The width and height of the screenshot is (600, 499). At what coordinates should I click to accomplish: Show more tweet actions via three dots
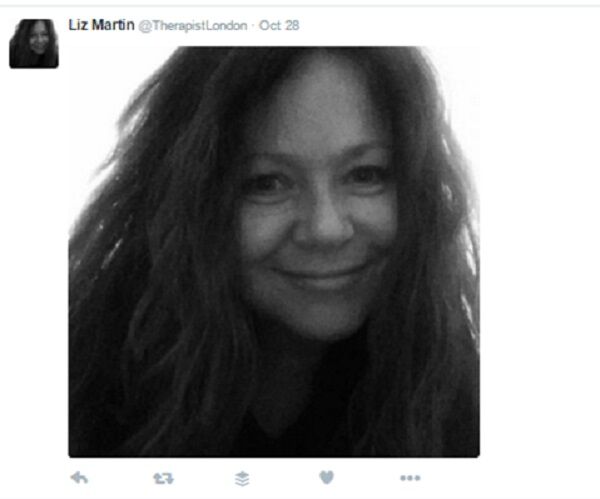(410, 478)
